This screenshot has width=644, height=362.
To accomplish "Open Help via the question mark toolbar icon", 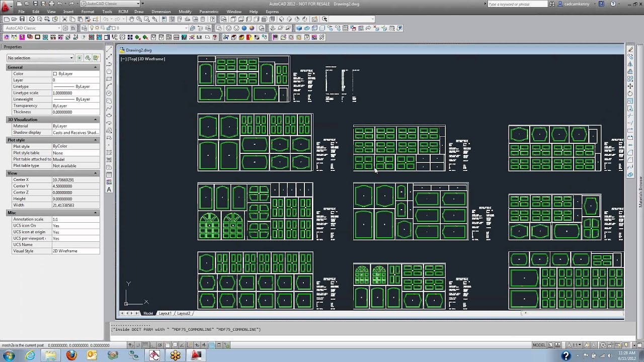I will tap(212, 19).
